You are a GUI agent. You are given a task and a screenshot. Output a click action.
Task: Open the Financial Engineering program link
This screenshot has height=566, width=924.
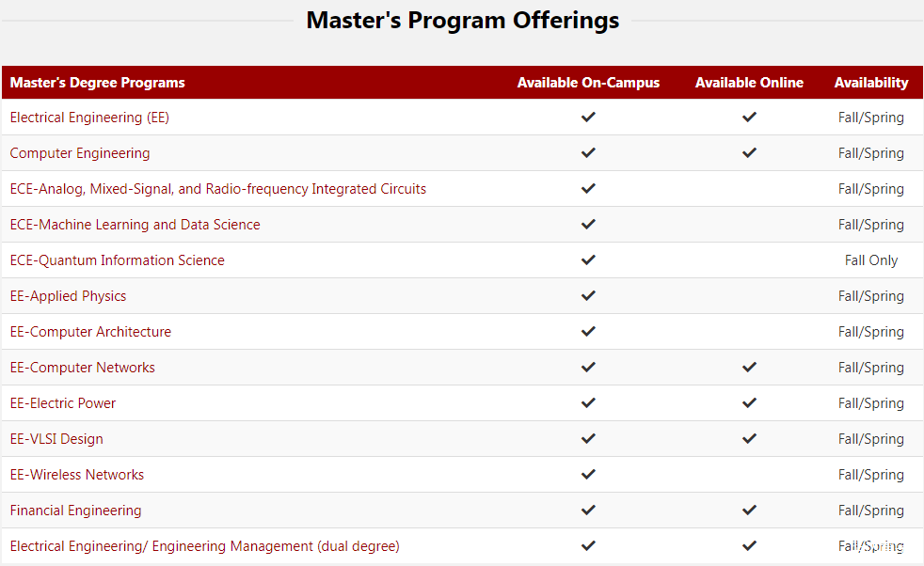[76, 511]
